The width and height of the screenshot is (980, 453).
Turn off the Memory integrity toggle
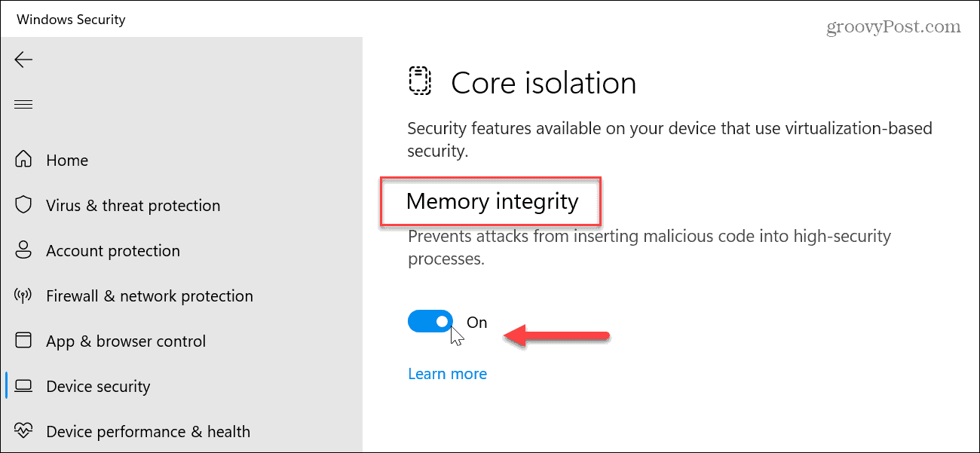[x=430, y=322]
